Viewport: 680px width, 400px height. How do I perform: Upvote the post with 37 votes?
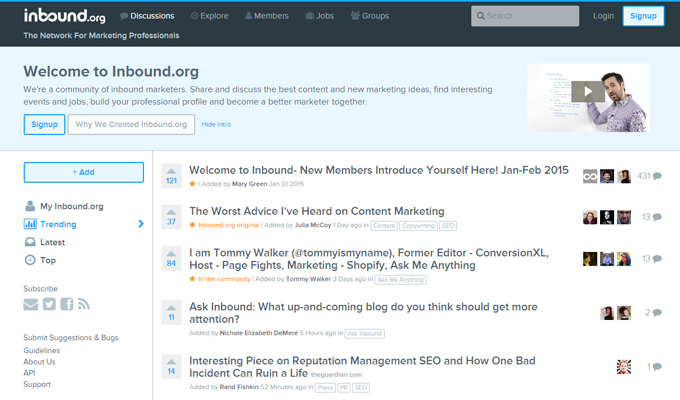pyautogui.click(x=171, y=217)
